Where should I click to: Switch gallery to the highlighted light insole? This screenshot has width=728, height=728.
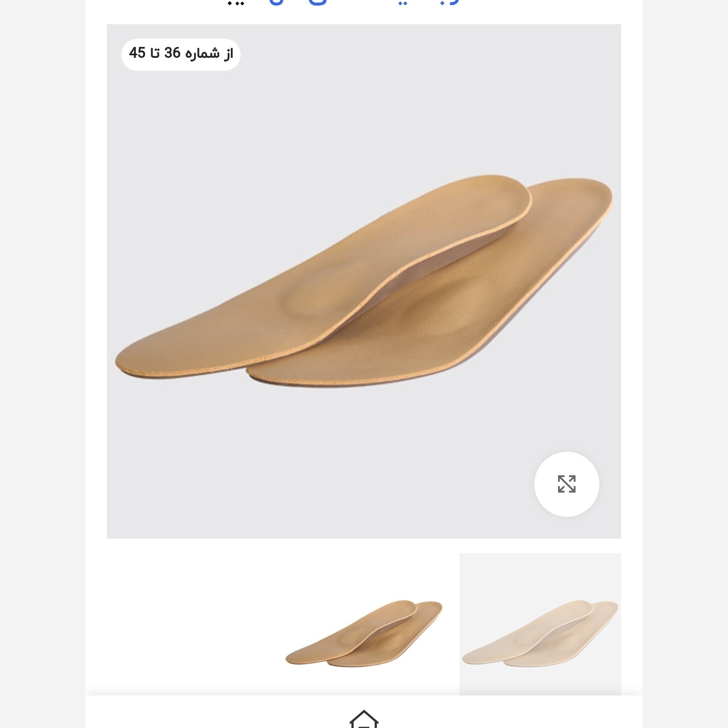[x=540, y=624]
